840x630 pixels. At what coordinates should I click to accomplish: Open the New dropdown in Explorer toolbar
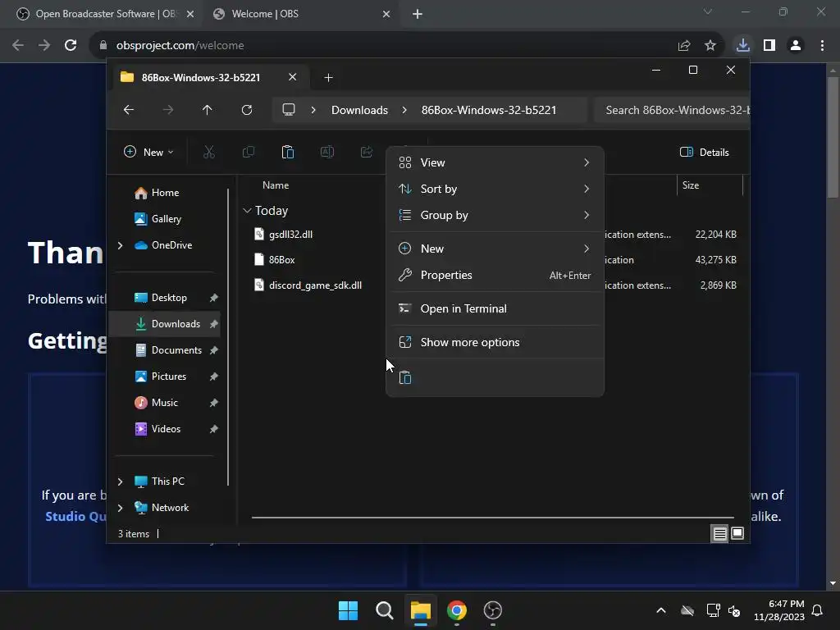pos(148,152)
